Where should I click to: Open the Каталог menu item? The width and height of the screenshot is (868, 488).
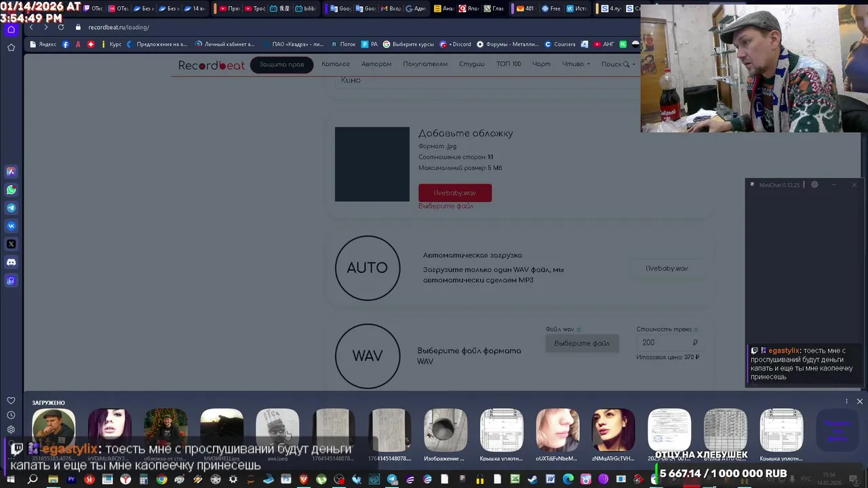tap(336, 64)
